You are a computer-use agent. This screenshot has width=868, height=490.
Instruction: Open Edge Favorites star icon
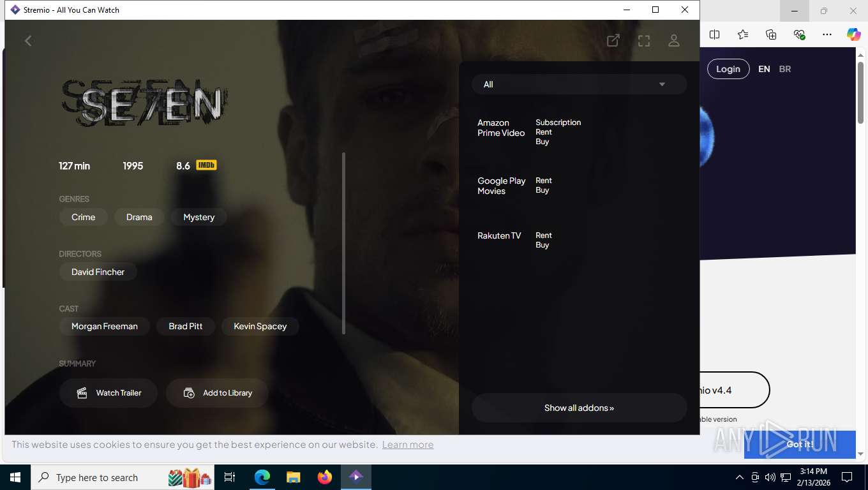click(x=743, y=34)
